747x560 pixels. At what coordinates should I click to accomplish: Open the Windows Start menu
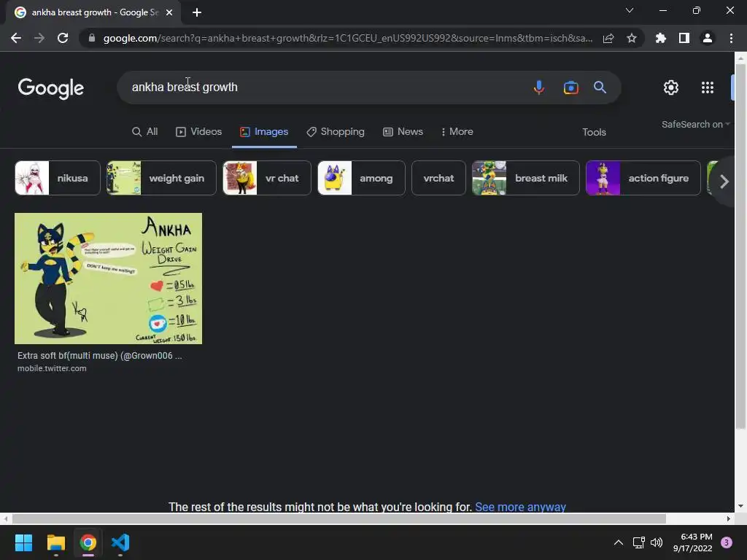coord(23,542)
